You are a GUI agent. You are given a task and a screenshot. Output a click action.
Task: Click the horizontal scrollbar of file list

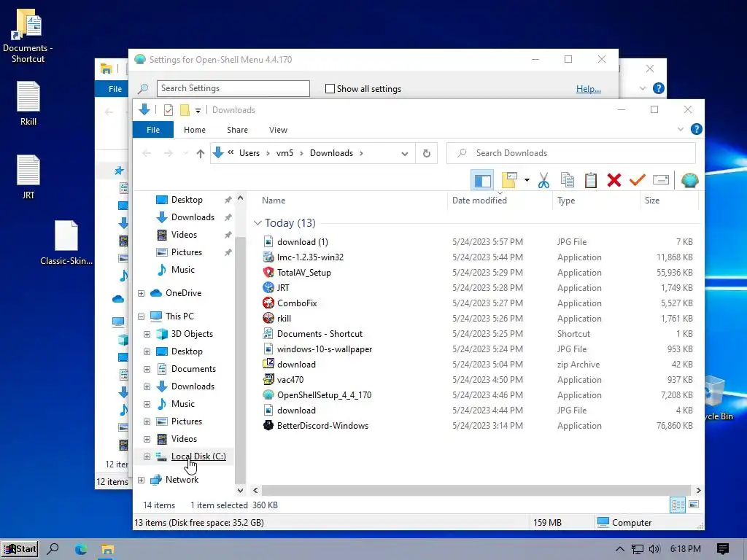tap(476, 490)
